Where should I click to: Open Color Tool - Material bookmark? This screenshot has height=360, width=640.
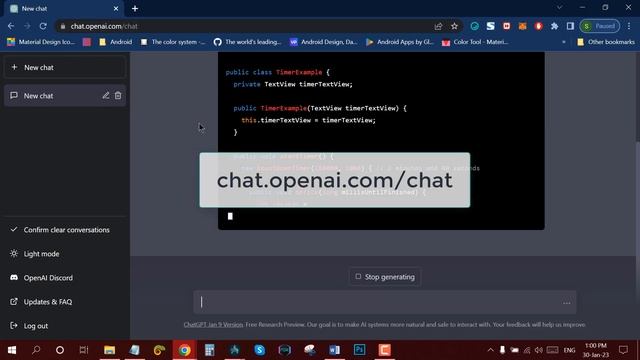pos(475,42)
